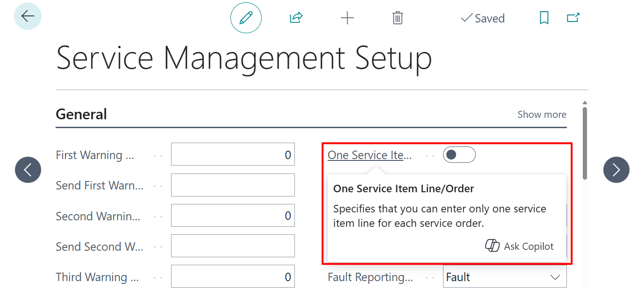This screenshot has height=290, width=644.
Task: Open the One Service Item Line field label
Action: click(x=370, y=155)
